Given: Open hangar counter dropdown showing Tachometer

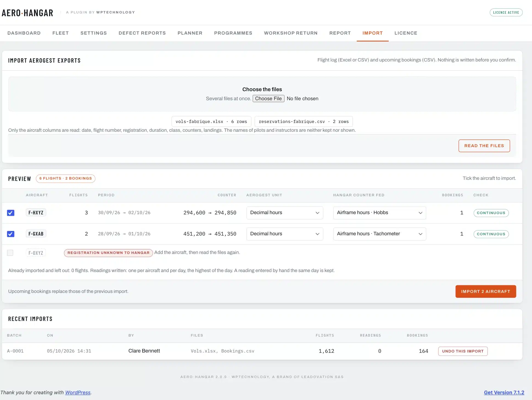Looking at the screenshot, I should click(380, 234).
